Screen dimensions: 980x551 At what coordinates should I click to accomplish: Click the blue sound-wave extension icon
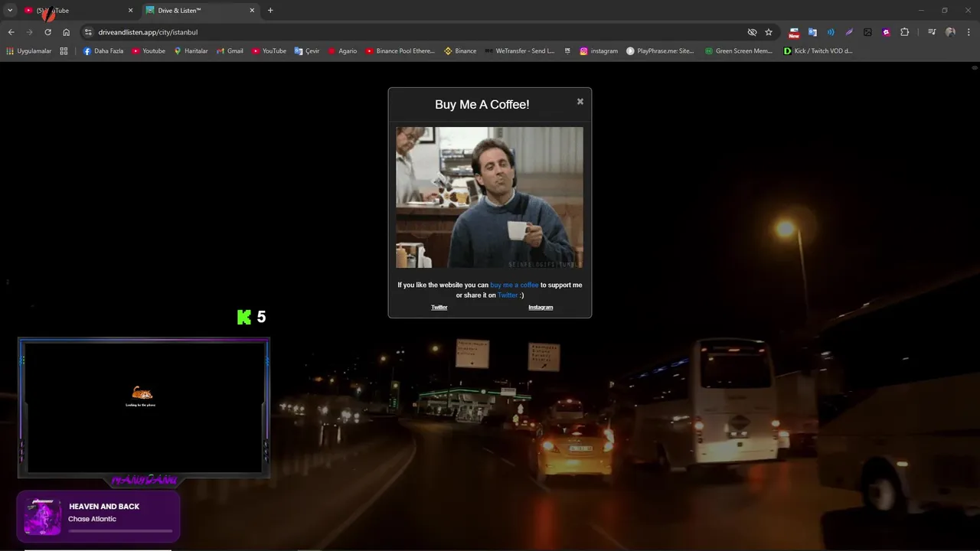(831, 32)
